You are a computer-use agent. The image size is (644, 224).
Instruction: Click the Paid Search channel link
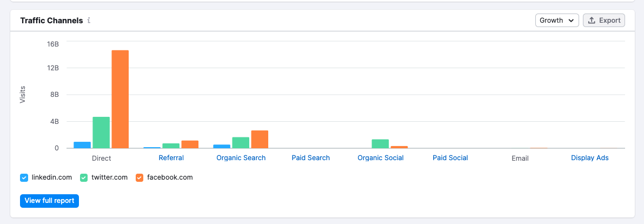pos(311,158)
